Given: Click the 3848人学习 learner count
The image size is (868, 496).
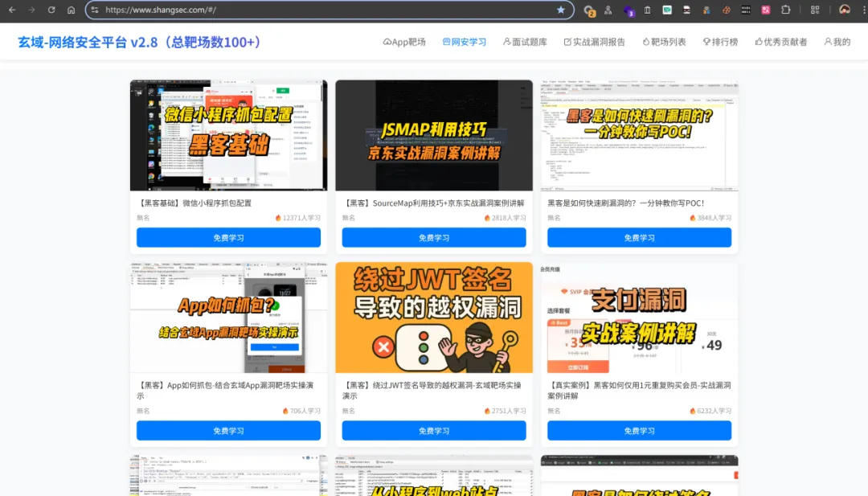Looking at the screenshot, I should click(710, 218).
